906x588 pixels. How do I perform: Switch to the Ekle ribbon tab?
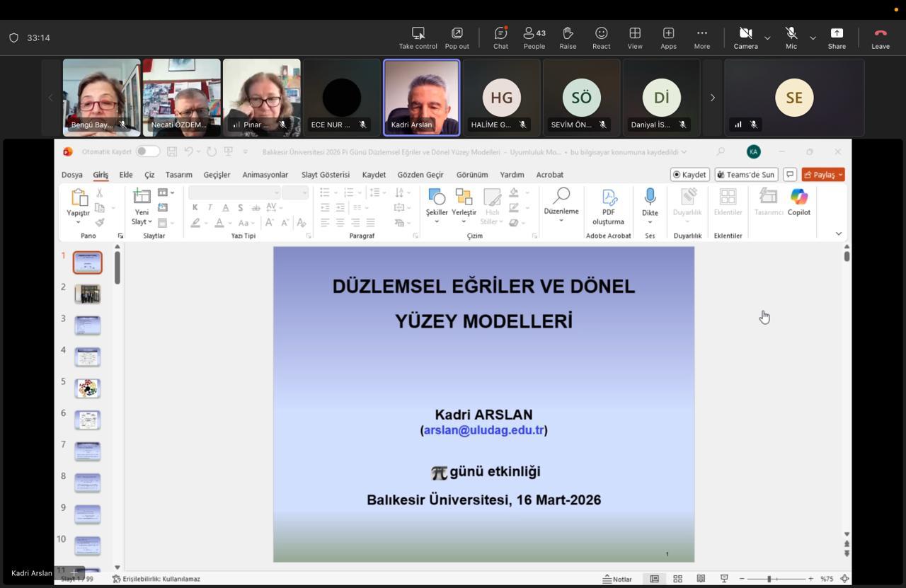[x=126, y=175]
